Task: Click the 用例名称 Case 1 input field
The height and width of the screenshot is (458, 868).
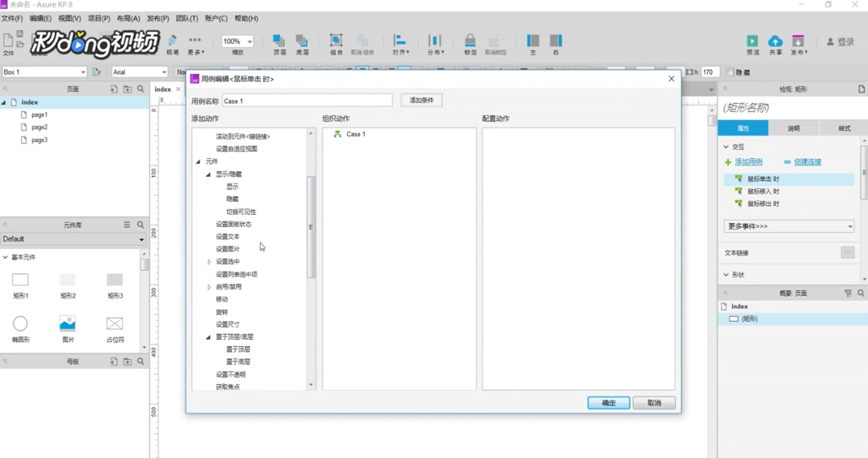Action: [307, 101]
